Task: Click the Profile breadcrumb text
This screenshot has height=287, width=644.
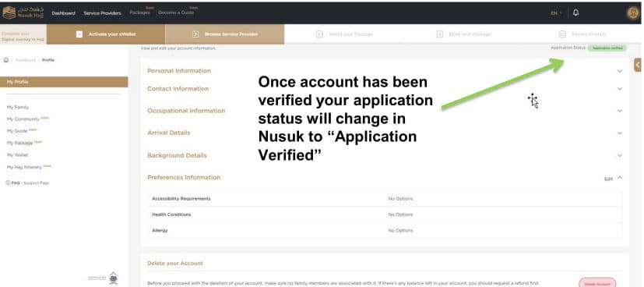Action: coord(48,60)
